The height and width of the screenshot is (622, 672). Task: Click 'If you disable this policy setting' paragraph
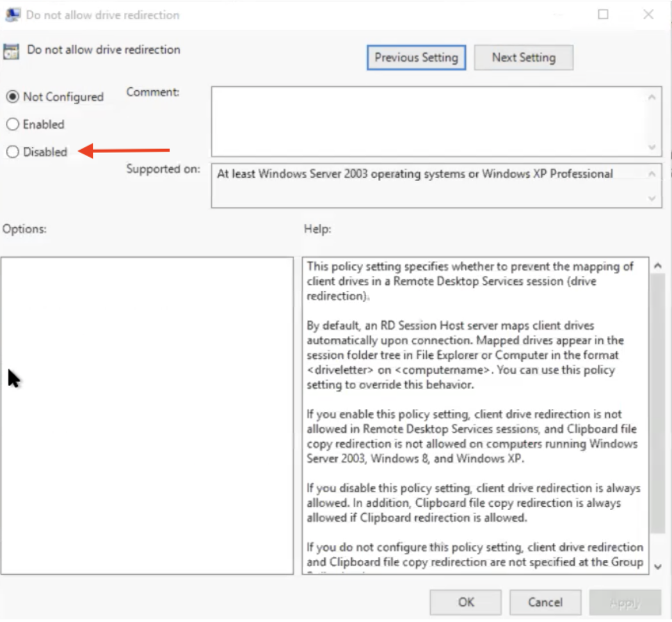[474, 503]
